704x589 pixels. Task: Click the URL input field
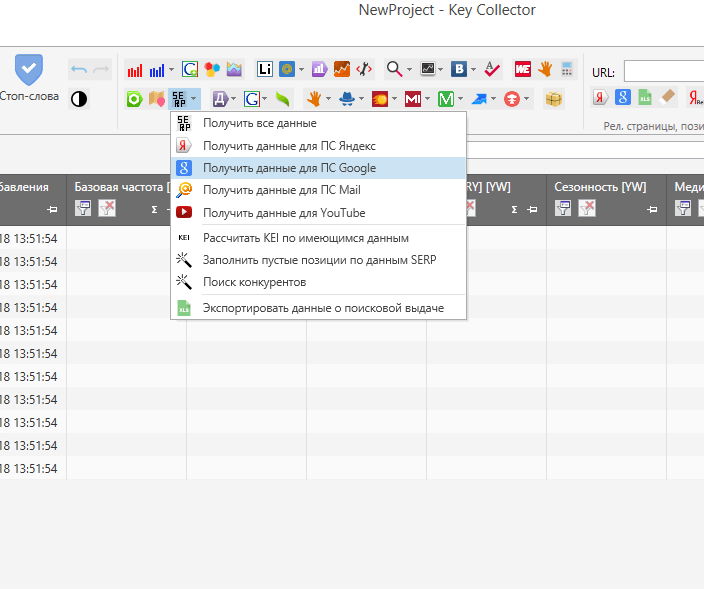click(x=663, y=72)
